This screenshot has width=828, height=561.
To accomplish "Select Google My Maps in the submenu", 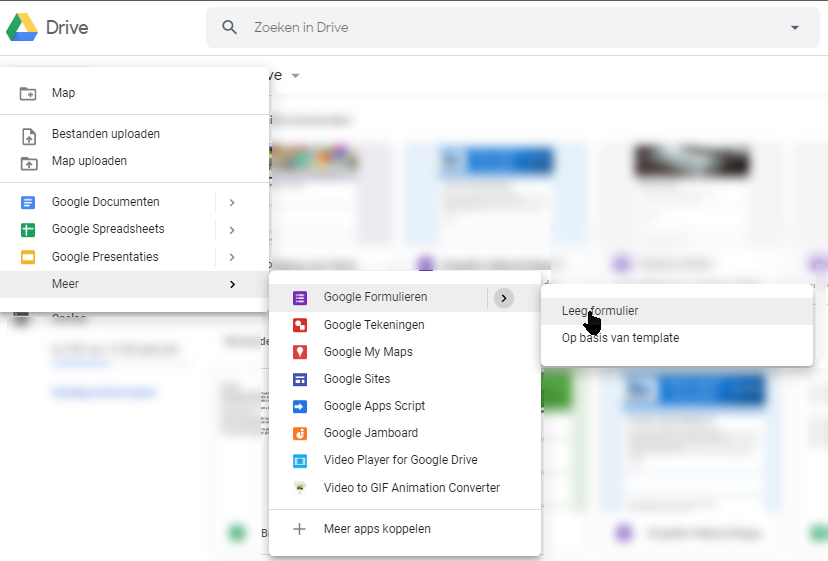I will 405,352.
